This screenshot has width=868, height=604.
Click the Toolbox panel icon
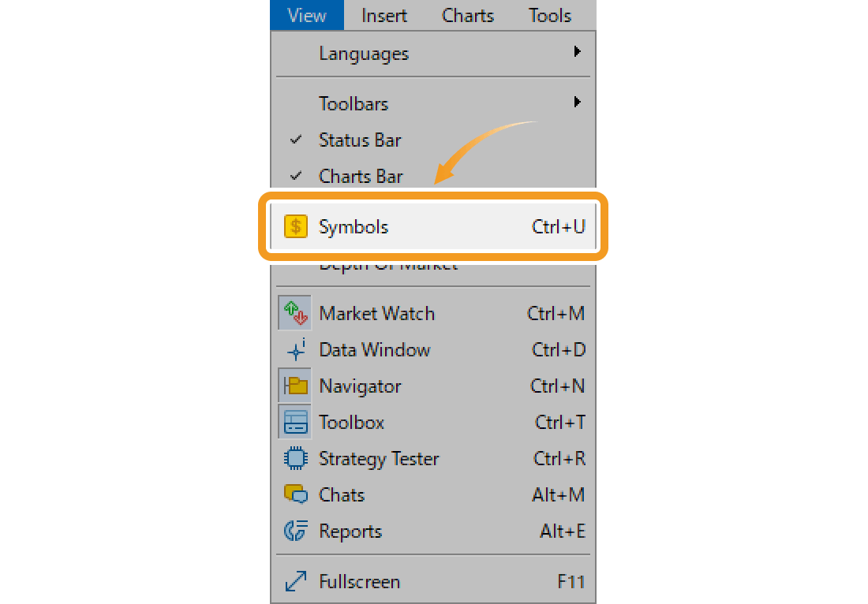coord(295,422)
